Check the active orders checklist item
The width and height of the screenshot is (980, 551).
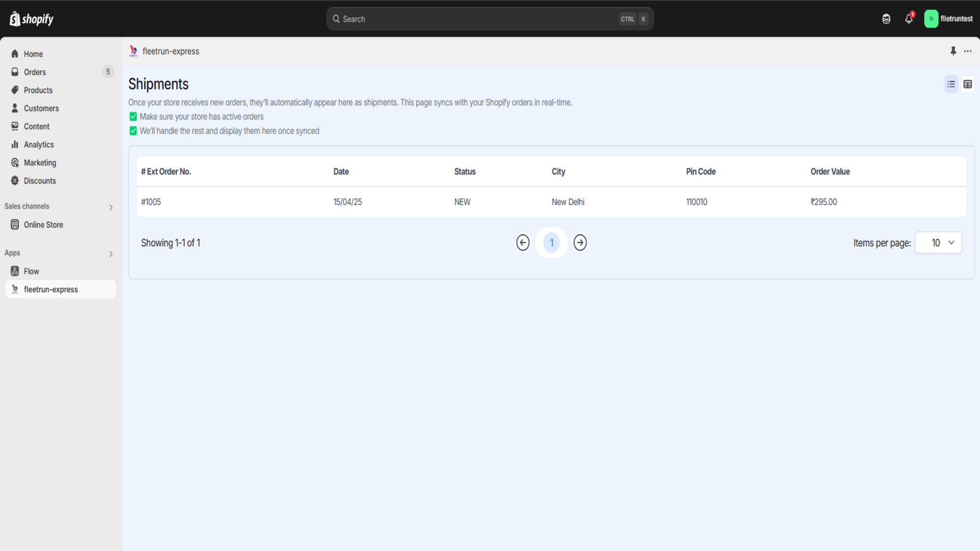tap(133, 116)
